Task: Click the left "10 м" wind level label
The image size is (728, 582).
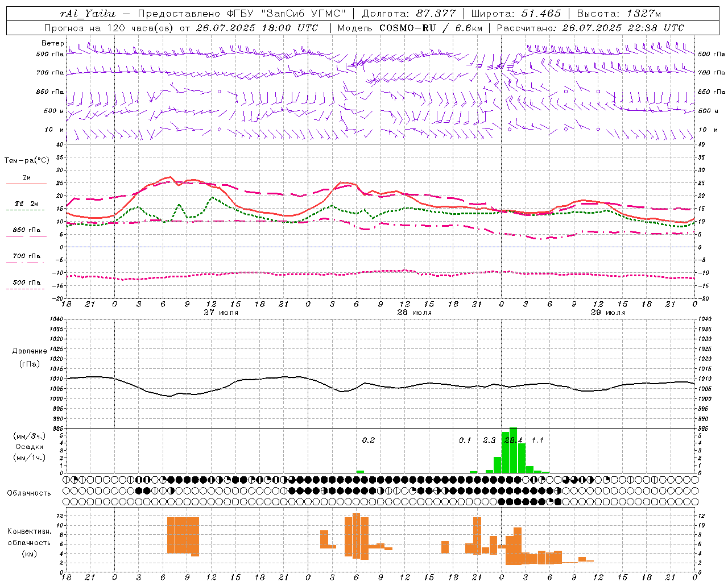Action: pyautogui.click(x=55, y=130)
